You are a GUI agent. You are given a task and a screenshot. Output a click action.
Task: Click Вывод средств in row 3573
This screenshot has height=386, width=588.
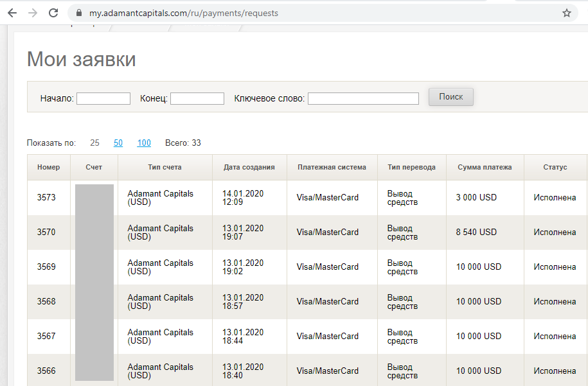point(402,198)
